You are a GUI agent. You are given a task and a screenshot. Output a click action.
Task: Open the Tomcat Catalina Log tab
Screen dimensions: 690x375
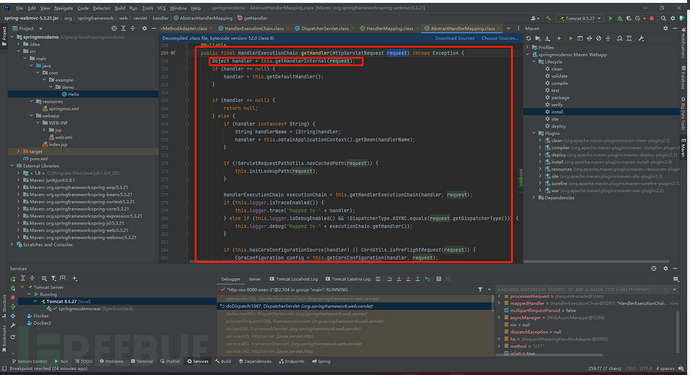tap(348, 279)
